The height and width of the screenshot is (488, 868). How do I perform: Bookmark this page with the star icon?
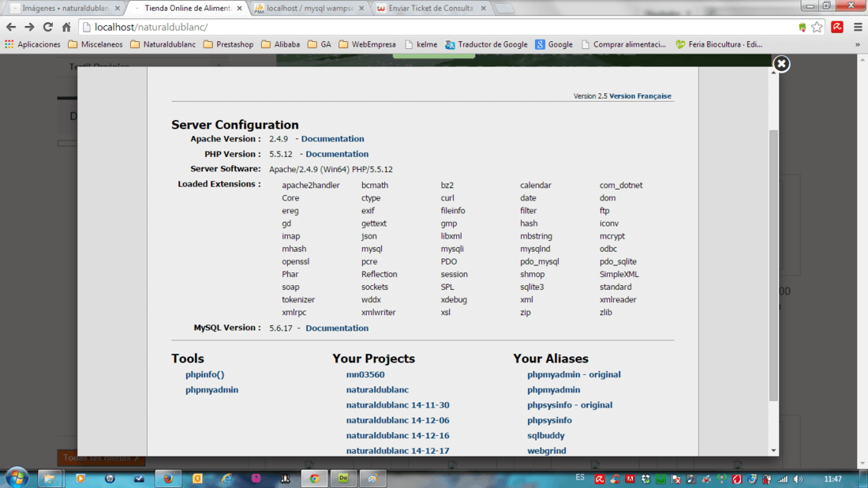[817, 27]
